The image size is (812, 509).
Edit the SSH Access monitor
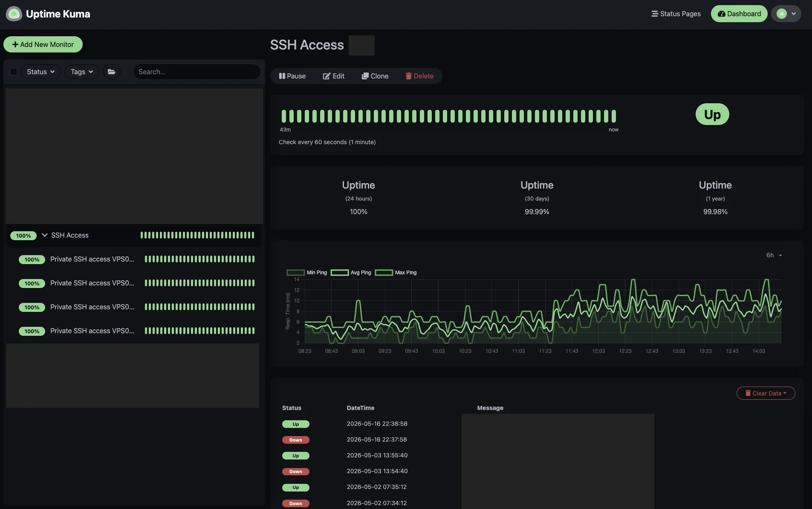[x=334, y=76]
